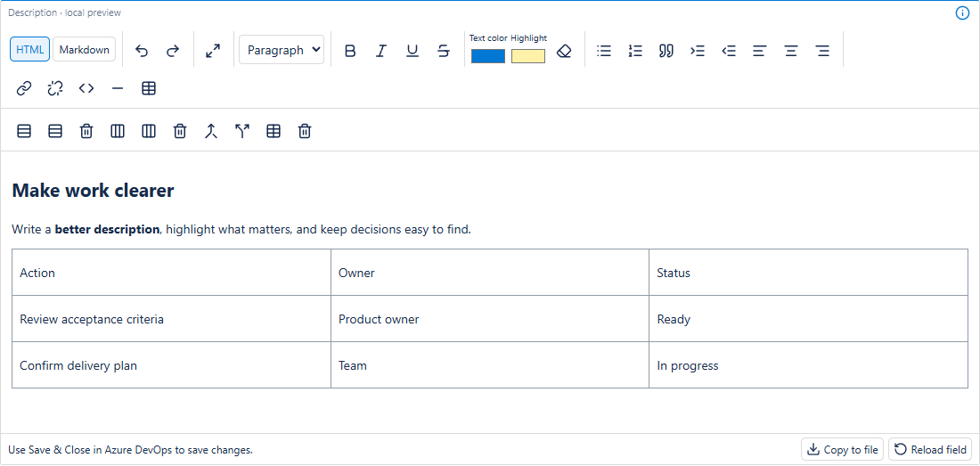980x466 pixels.
Task: Click the trash icon right after the row icons
Action: pos(86,131)
